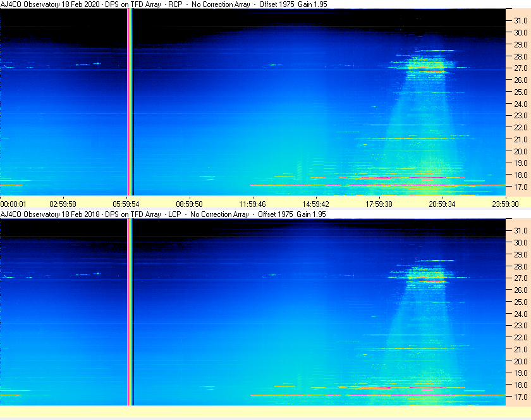
Task: Click the 28.0 frequency label on RCP plot
Action: 521,56
